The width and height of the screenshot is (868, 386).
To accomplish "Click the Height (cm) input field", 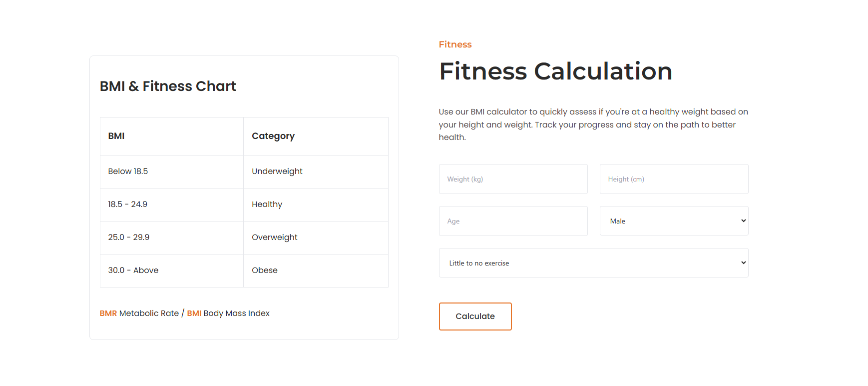I will click(674, 179).
